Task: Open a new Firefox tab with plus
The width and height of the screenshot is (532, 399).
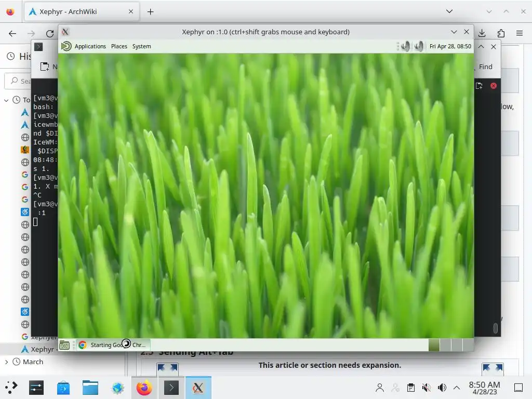Action: 150,12
